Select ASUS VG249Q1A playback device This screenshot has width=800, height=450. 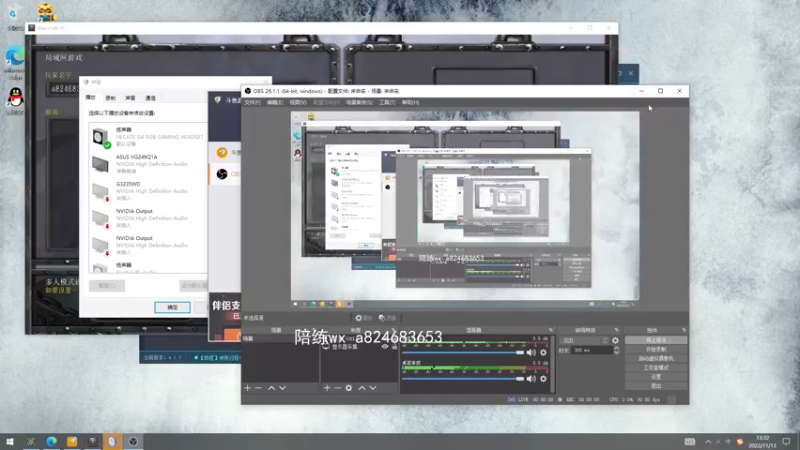coord(148,164)
